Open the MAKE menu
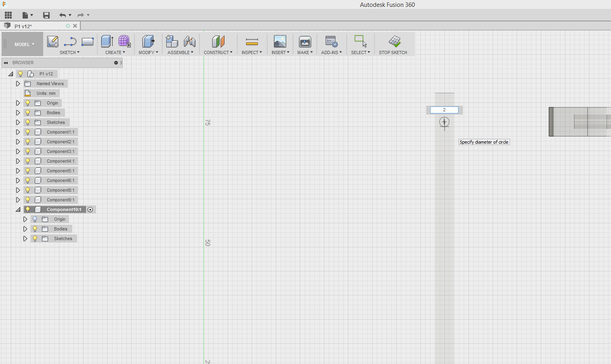The image size is (611, 364). click(305, 52)
